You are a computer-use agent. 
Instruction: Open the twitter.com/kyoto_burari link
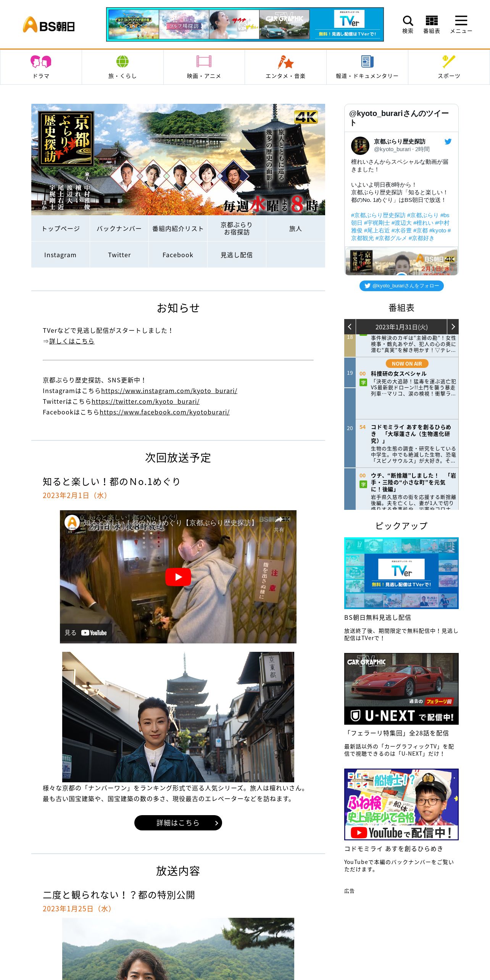coord(145,401)
